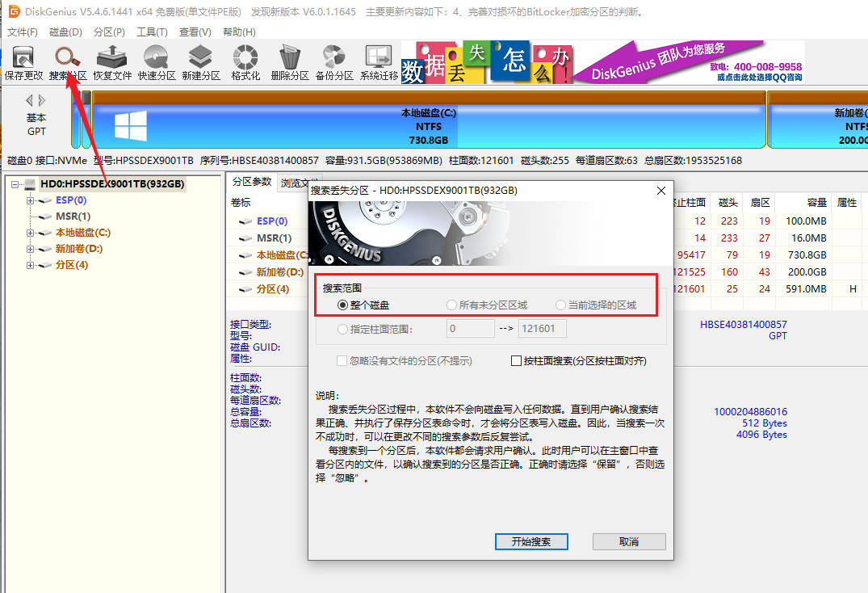This screenshot has height=593, width=868.
Task: Click the DiskGenius app logo in the title bar
Action: (15, 11)
